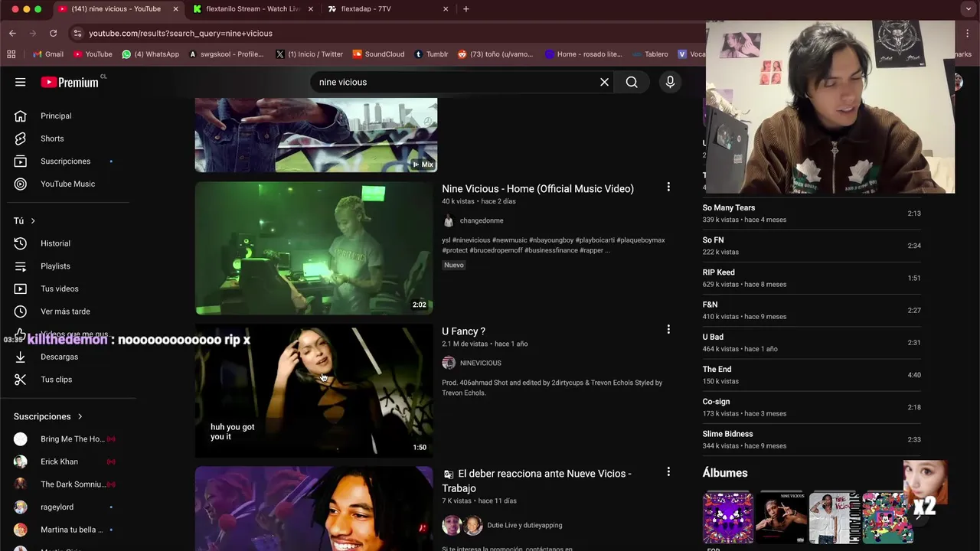The height and width of the screenshot is (551, 980).
Task: Visit NINEVICIOUS channel
Action: coord(480,363)
